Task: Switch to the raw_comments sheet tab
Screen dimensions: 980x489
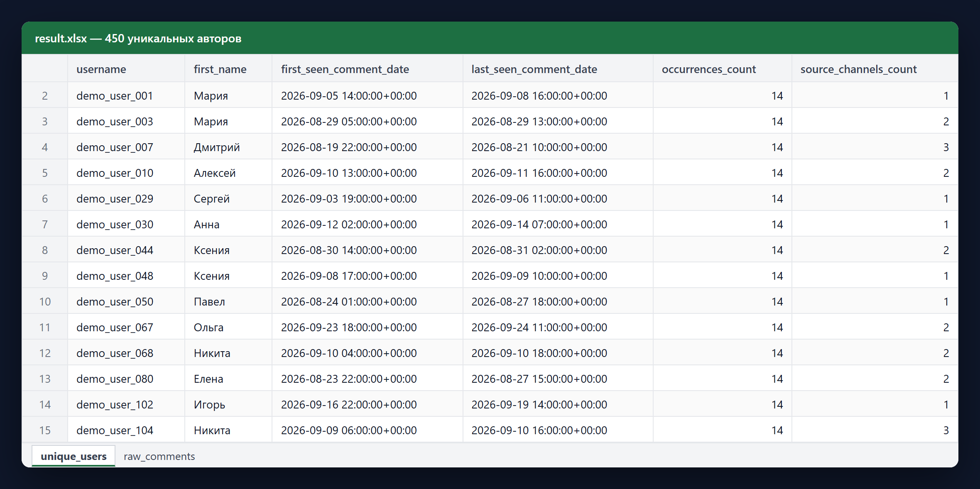Action: (159, 456)
